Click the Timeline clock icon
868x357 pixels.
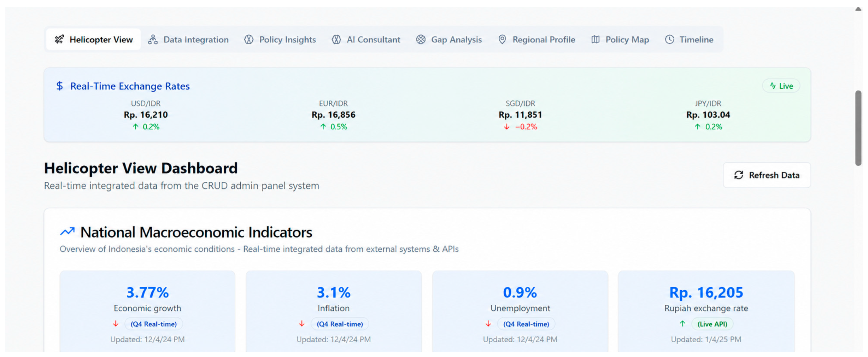pos(669,39)
